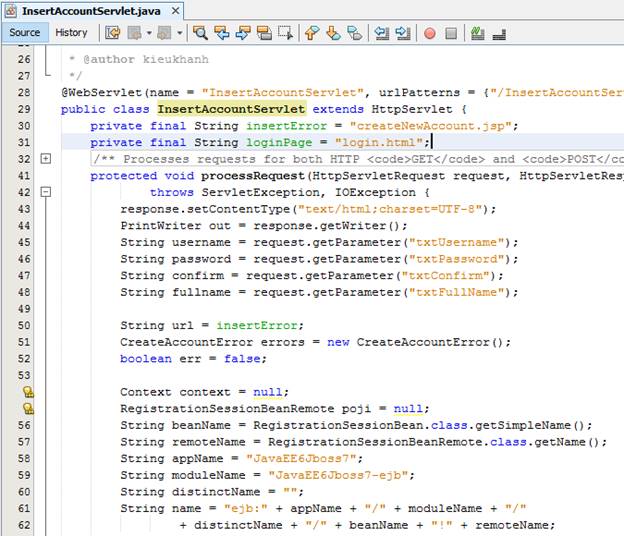Toggle Highlight Search in the toolbar

click(264, 33)
